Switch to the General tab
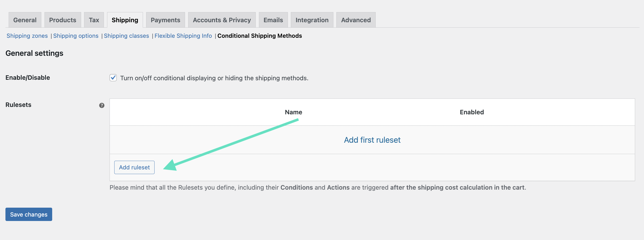This screenshot has width=644, height=240. coord(25,20)
